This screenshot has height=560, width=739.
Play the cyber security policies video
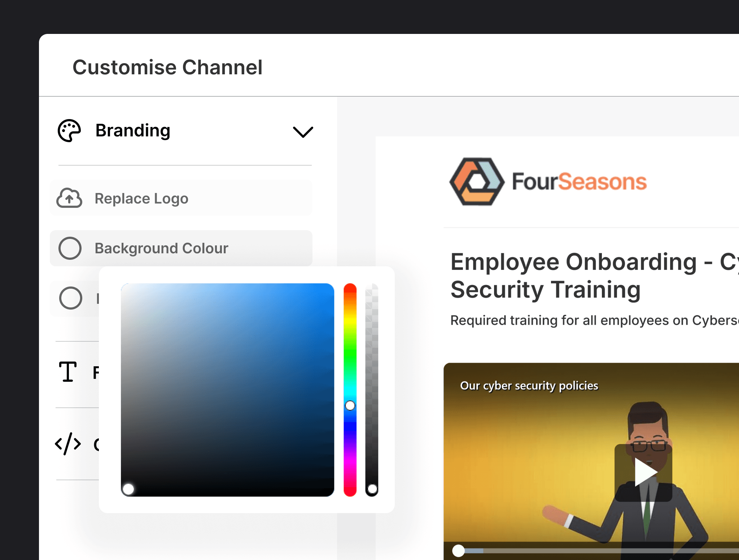tap(644, 473)
